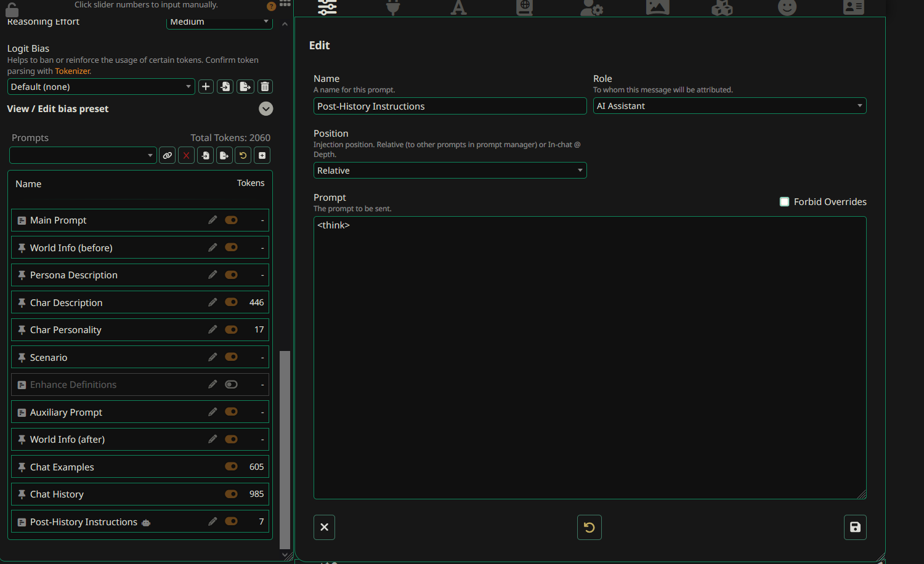Inspect the World Info (after) prompt name

[x=67, y=440]
